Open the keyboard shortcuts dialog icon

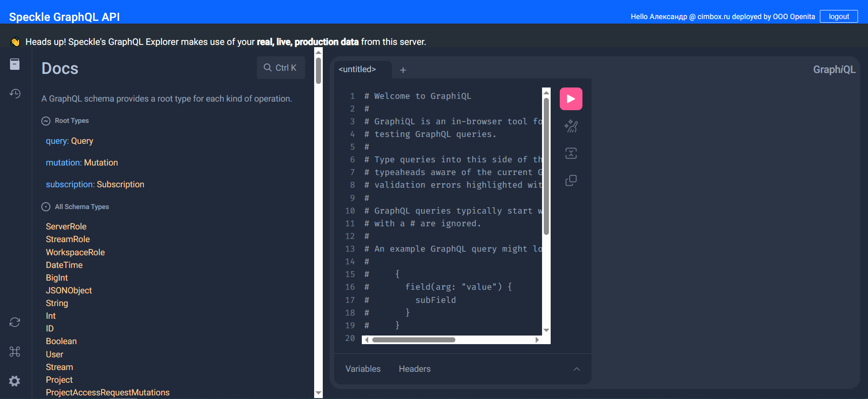point(15,351)
